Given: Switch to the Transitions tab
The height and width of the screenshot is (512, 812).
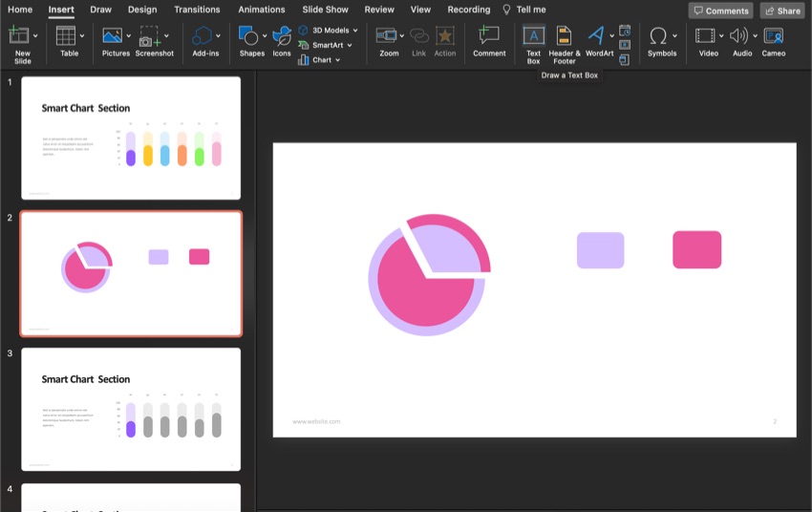Looking at the screenshot, I should coord(197,10).
